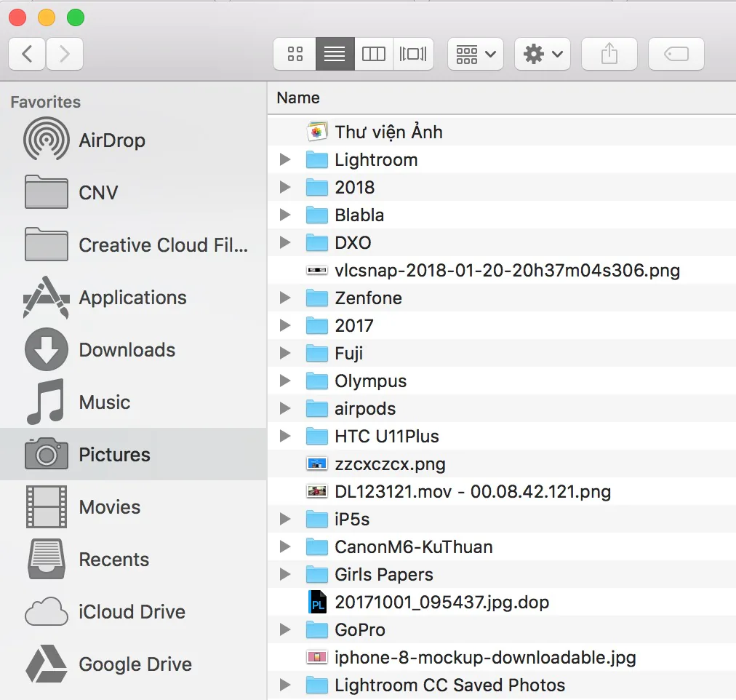Click the 2018 folder name
Image resolution: width=736 pixels, height=700 pixels.
coord(354,187)
